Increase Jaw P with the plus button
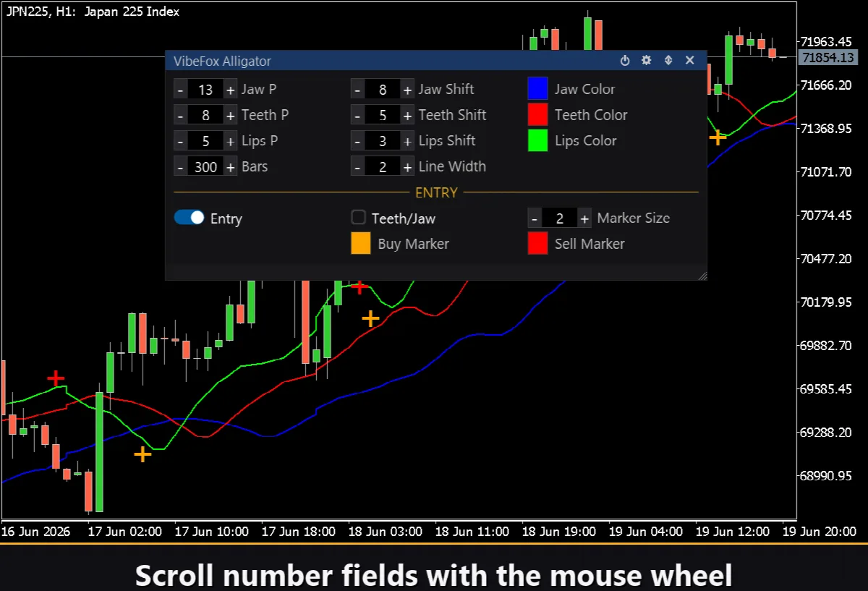 (x=230, y=90)
